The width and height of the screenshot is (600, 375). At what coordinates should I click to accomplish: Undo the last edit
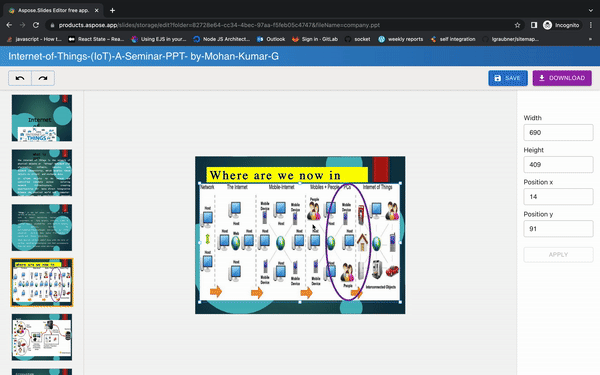point(20,78)
